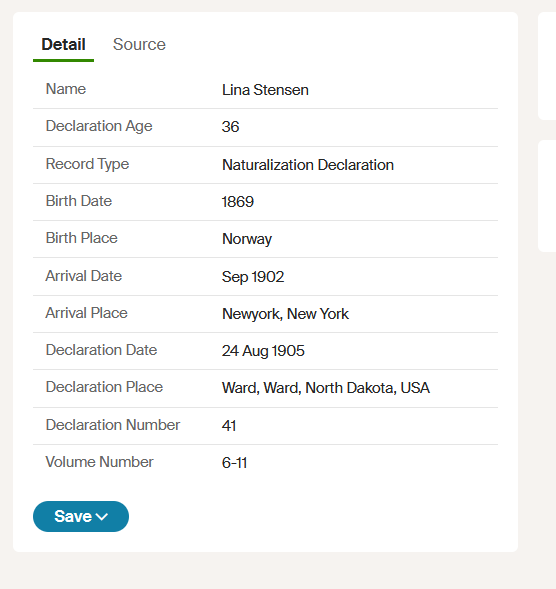
Task: Click Ward, Ward, North Dakota, USA
Action: click(326, 388)
